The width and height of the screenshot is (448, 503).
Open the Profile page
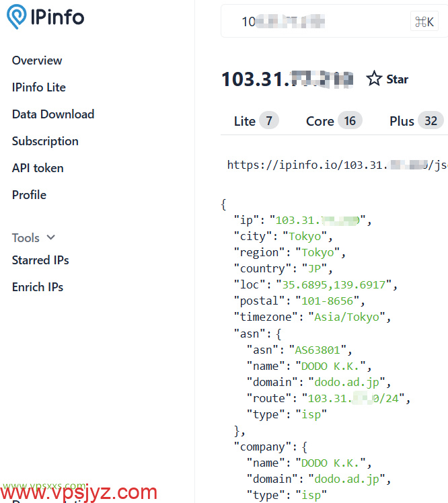tap(29, 195)
